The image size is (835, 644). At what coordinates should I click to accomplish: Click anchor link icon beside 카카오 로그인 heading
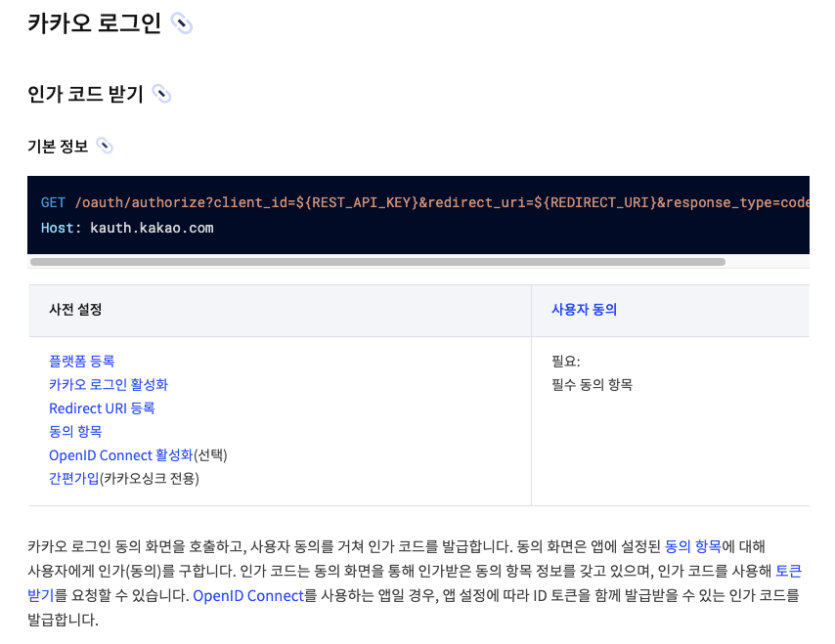(181, 23)
